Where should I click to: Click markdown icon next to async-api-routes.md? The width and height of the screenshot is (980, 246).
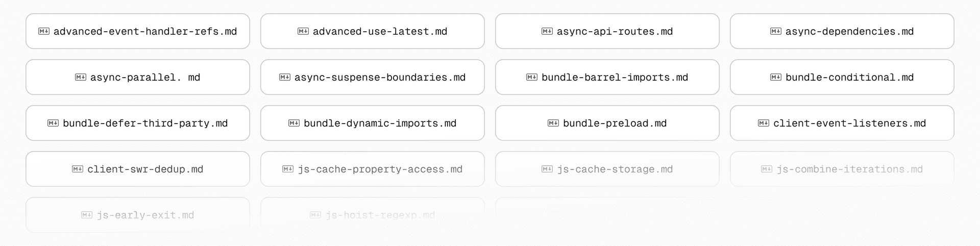point(547,31)
